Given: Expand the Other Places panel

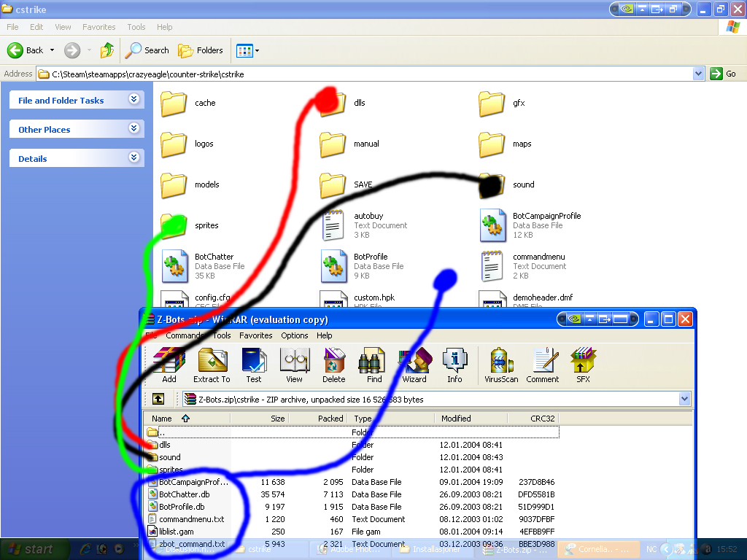Looking at the screenshot, I should pos(134,128).
